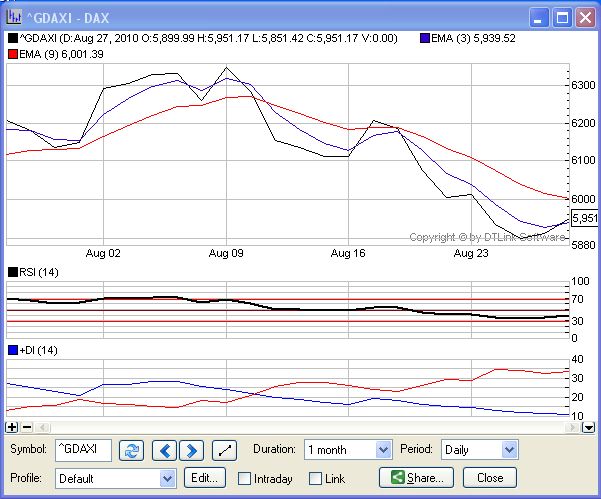Click the black RSI (14) legend swatch
Image resolution: width=601 pixels, height=499 pixels.
click(x=13, y=272)
